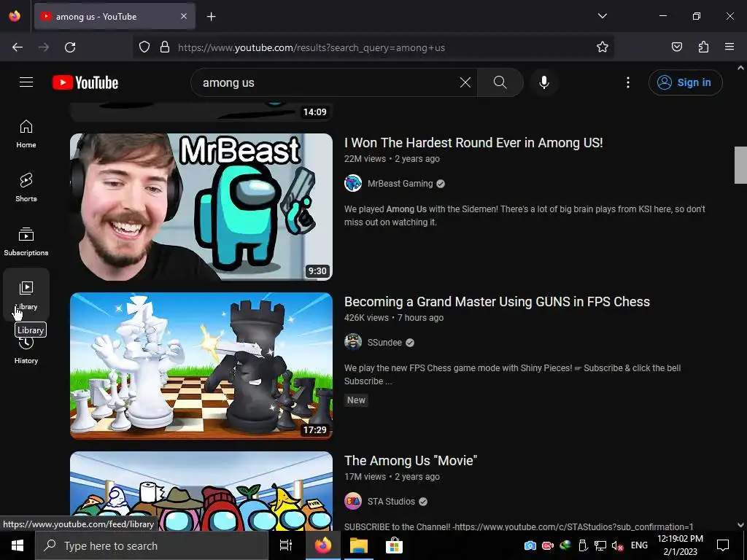Click the site security padlock icon
747x560 pixels.
(x=165, y=47)
